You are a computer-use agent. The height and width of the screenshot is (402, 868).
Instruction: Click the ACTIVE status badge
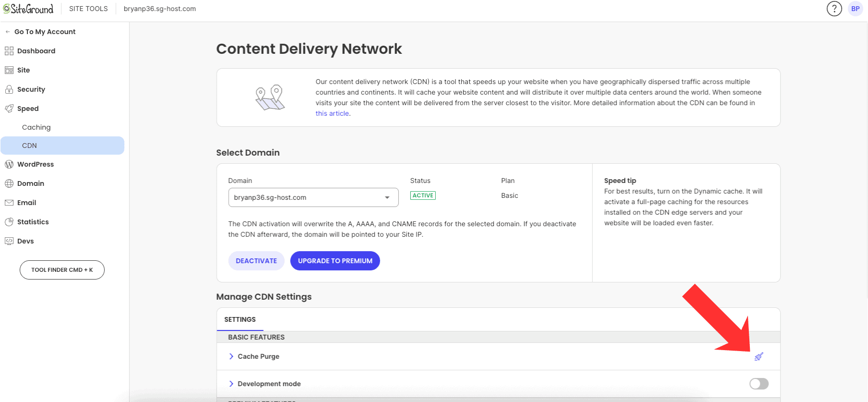(x=423, y=195)
